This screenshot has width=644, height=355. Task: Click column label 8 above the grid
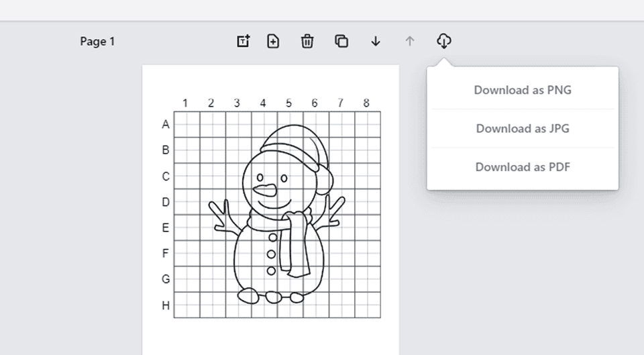pyautogui.click(x=366, y=103)
